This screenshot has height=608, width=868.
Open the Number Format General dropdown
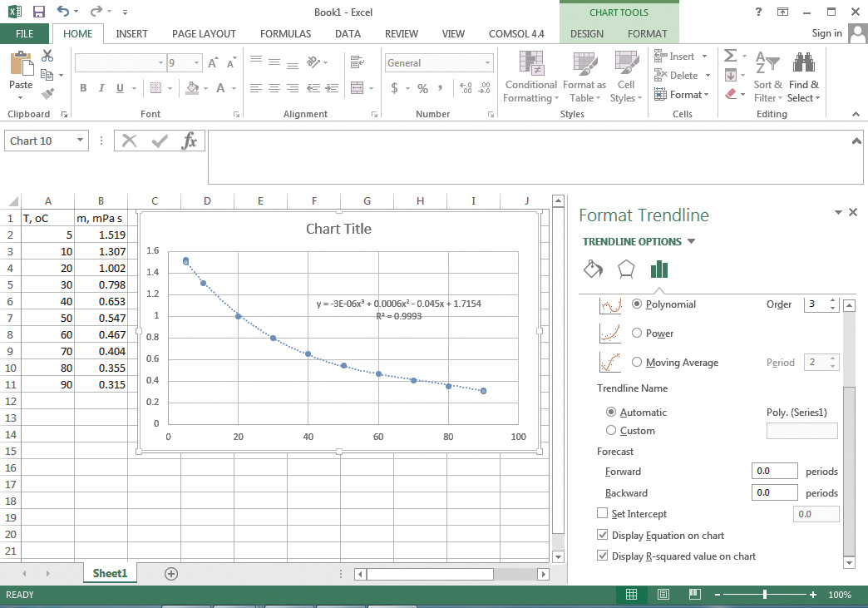488,63
